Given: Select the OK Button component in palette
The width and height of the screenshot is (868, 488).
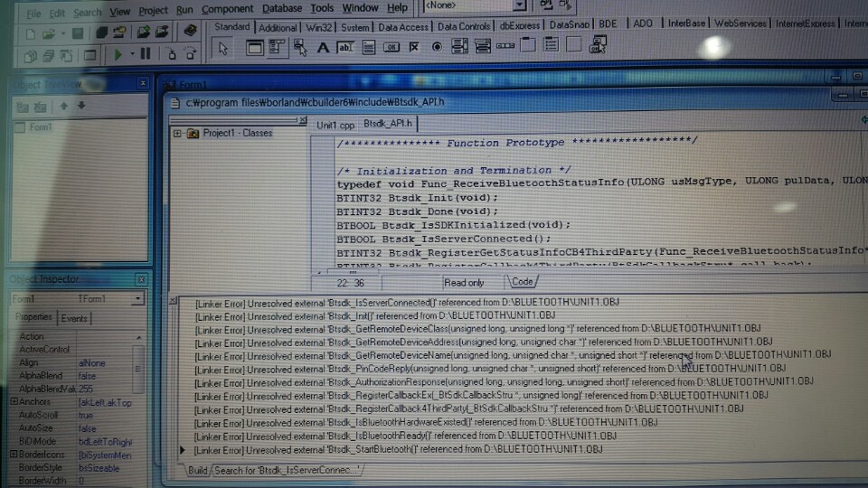Looking at the screenshot, I should (392, 47).
